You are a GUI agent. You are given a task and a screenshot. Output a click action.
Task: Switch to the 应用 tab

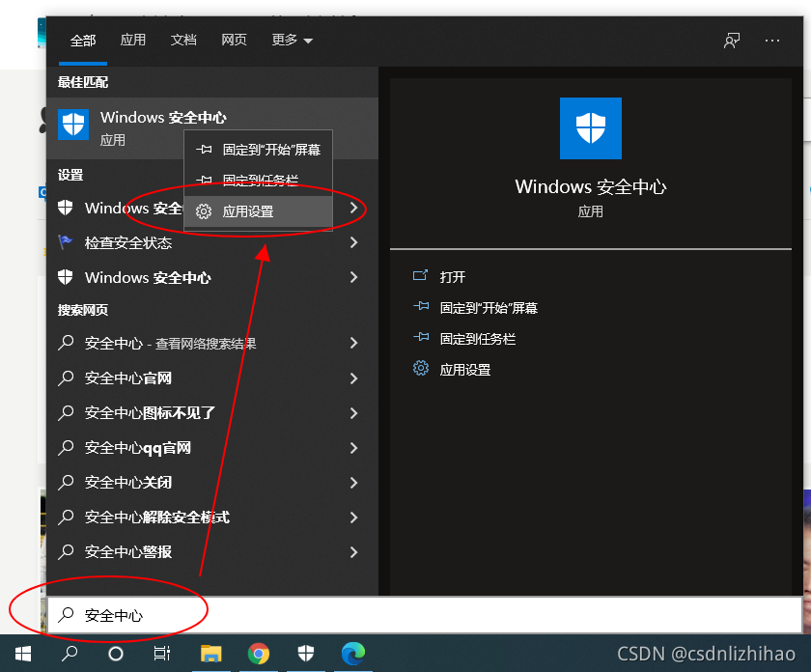pos(133,40)
